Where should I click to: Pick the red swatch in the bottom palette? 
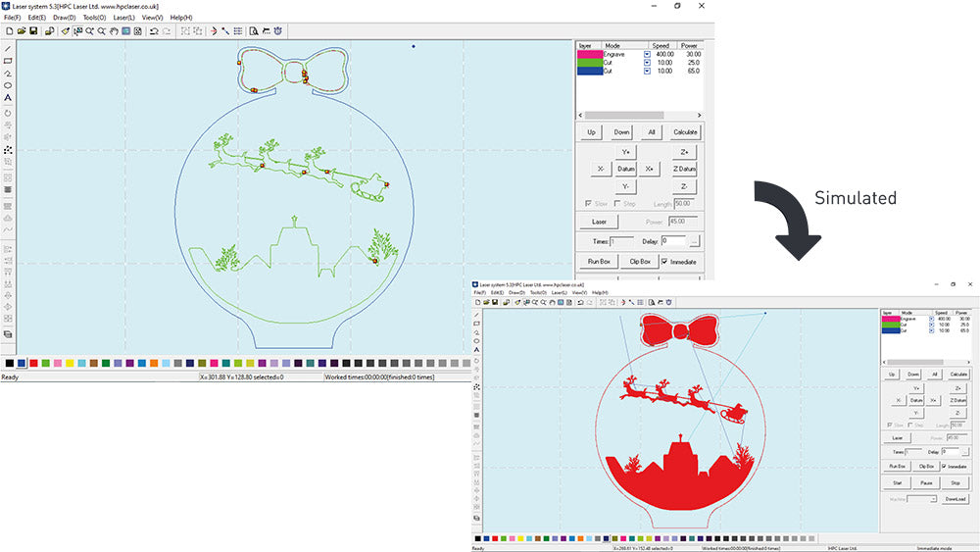(x=34, y=363)
